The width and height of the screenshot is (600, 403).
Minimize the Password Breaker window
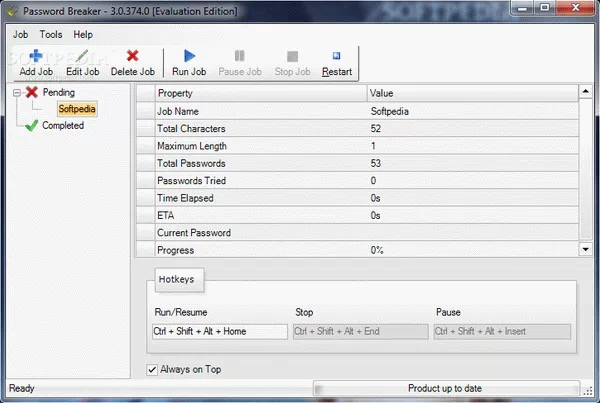(523, 7)
